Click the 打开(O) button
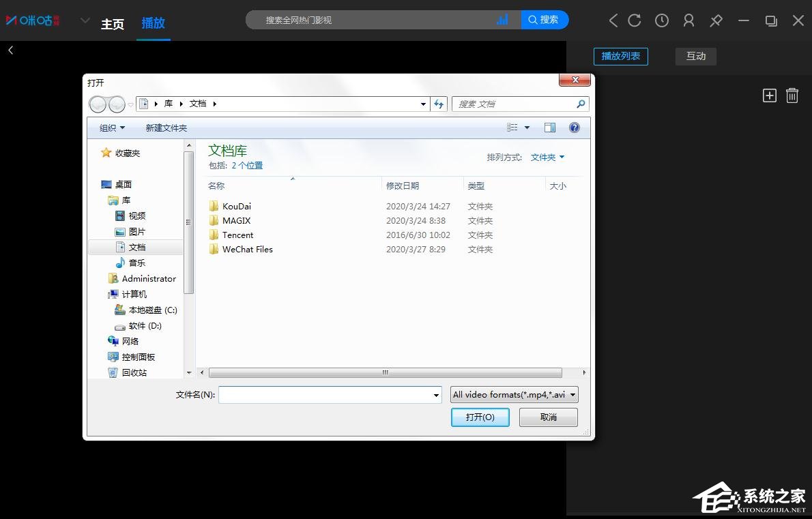Screen dimensions: 812x519 pyautogui.click(x=480, y=417)
